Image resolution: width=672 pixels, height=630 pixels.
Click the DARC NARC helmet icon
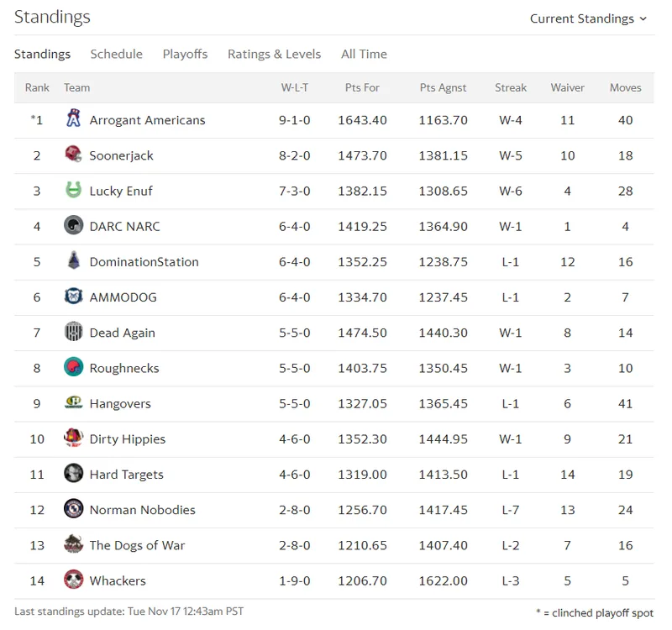pyautogui.click(x=73, y=225)
